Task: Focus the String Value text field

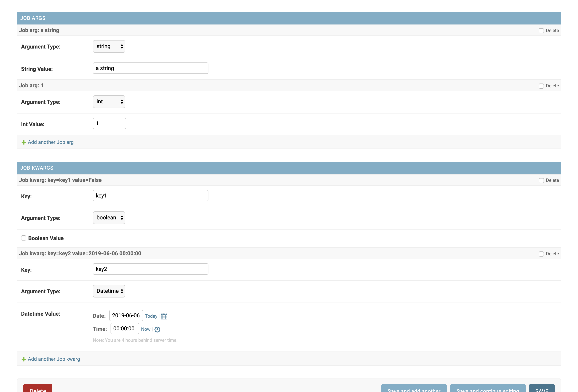Action: pos(150,68)
